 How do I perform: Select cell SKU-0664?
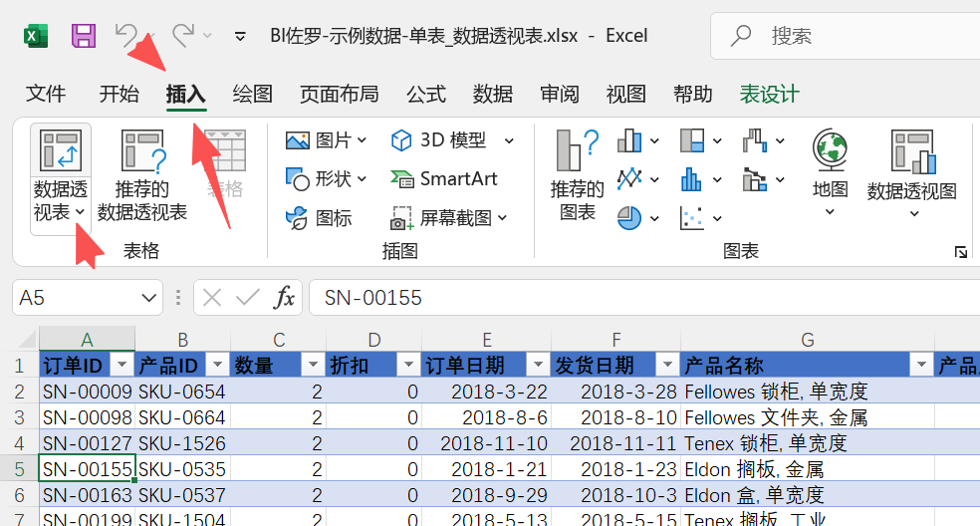[182, 417]
